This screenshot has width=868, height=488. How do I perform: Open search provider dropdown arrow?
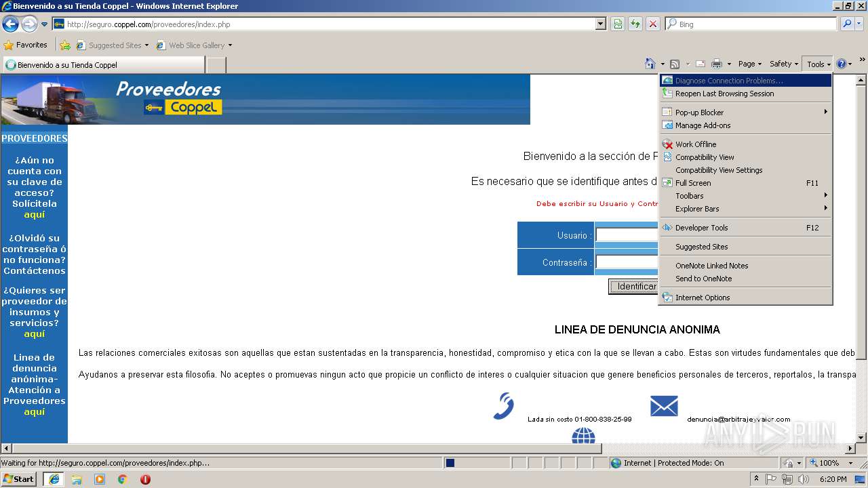860,24
